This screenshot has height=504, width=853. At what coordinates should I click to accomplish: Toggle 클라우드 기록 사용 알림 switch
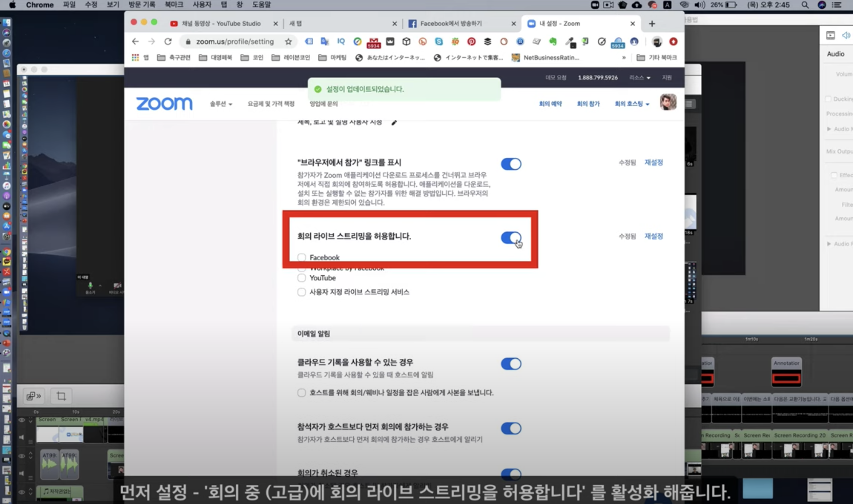(x=511, y=364)
